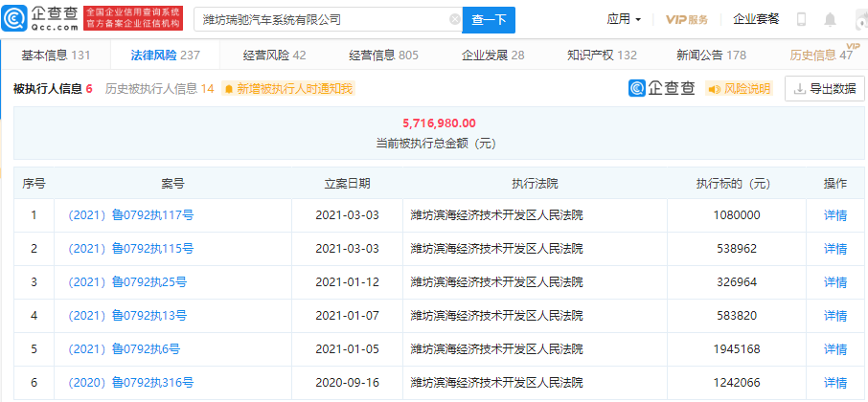
Task: Select the 历史信息 47 VIP tab
Action: (820, 56)
